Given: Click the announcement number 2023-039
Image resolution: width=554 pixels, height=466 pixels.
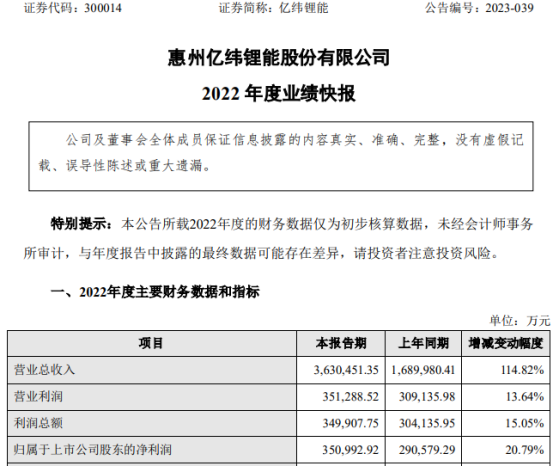Looking at the screenshot, I should (x=509, y=8).
